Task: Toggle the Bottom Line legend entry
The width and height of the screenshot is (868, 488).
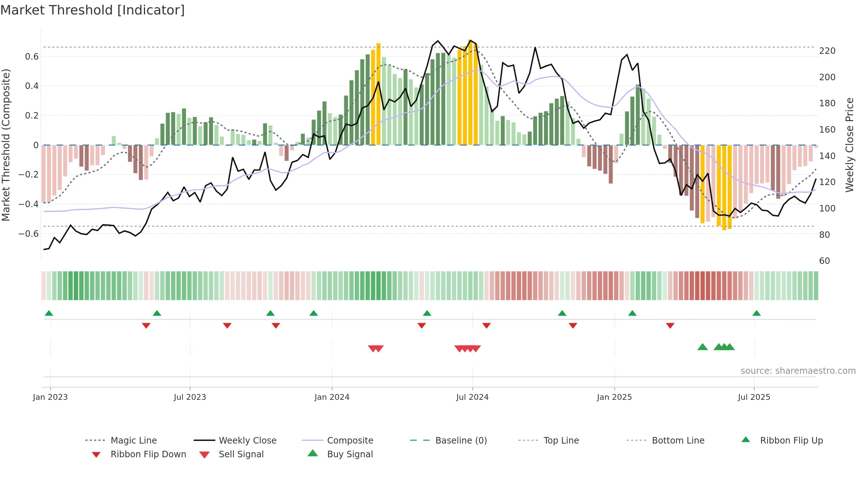Action: [x=665, y=440]
